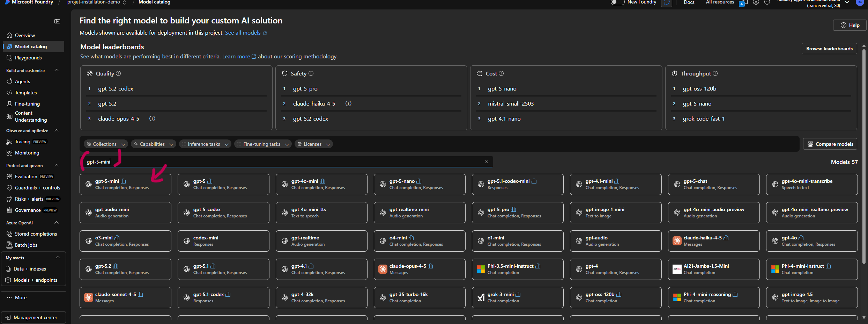Image resolution: width=868 pixels, height=324 pixels.
Task: Click the info icon next to Safety
Action: point(311,73)
